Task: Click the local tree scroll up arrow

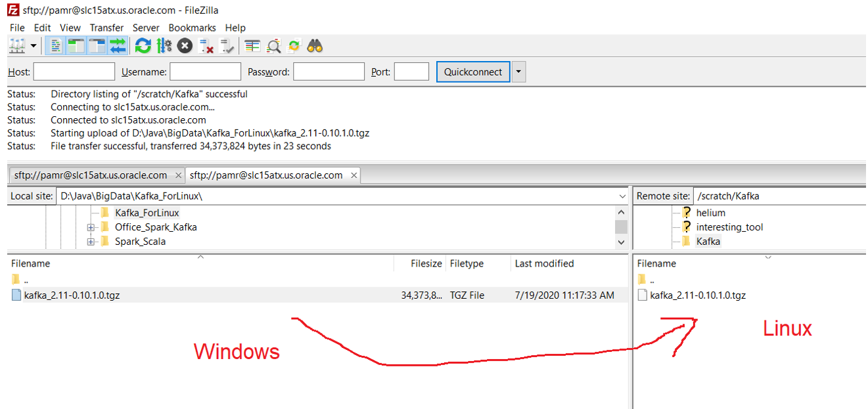Action: tap(622, 213)
